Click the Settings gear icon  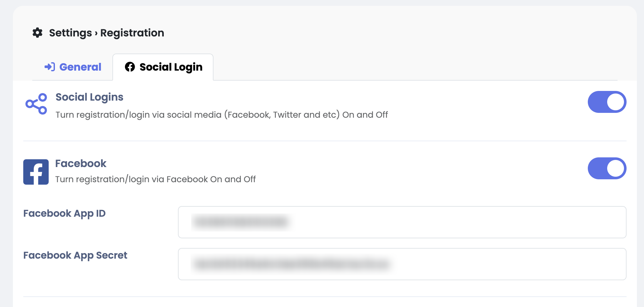tap(37, 33)
